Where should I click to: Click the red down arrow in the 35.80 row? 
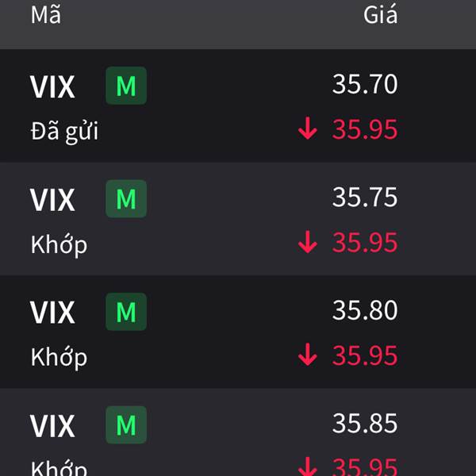click(x=308, y=355)
